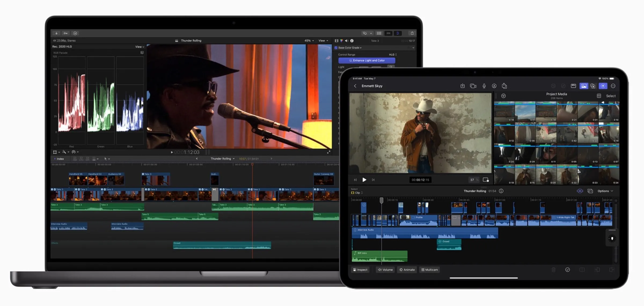Image resolution: width=644 pixels, height=306 pixels.
Task: Toggle the Base Color Grade checkbox
Action: [x=336, y=48]
